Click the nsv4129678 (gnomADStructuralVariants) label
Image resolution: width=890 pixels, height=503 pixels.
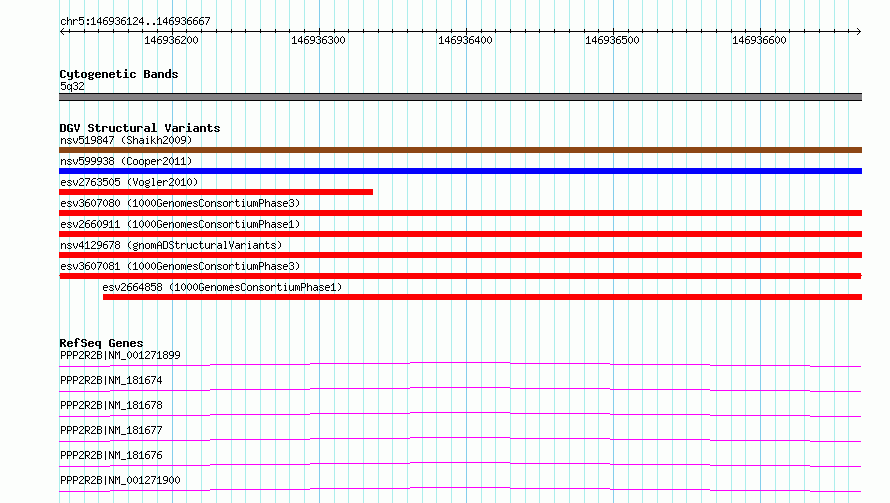point(171,245)
